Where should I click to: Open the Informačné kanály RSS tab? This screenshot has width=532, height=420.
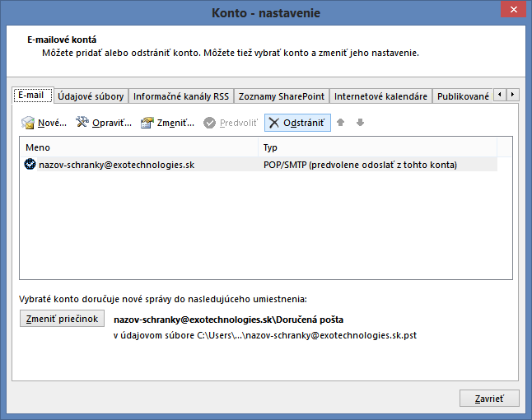click(x=181, y=96)
